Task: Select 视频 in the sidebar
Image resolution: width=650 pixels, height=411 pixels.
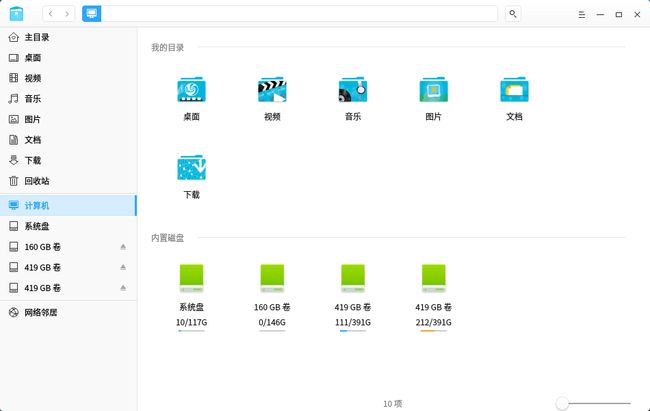Action: pos(68,78)
